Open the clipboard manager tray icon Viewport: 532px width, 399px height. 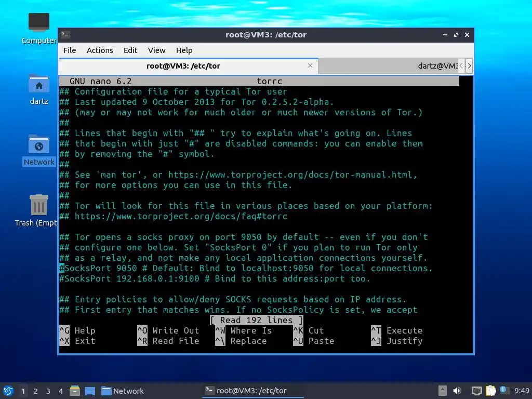point(490,391)
